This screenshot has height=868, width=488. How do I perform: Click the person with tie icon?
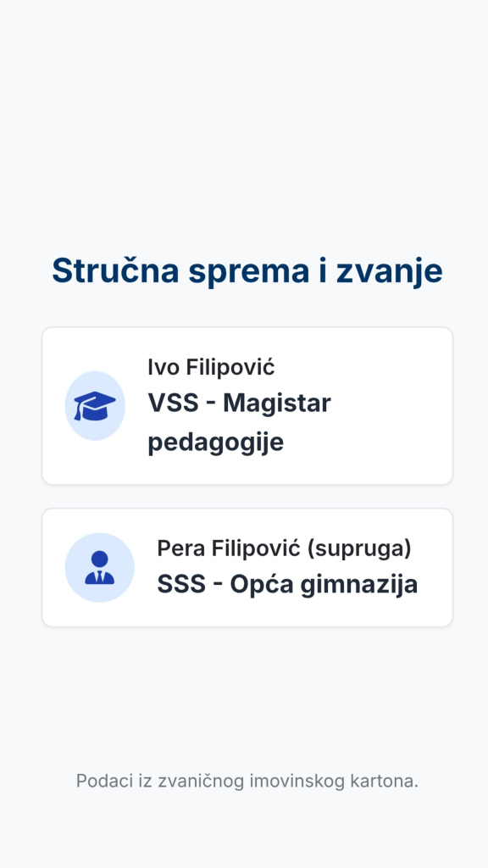pos(100,567)
